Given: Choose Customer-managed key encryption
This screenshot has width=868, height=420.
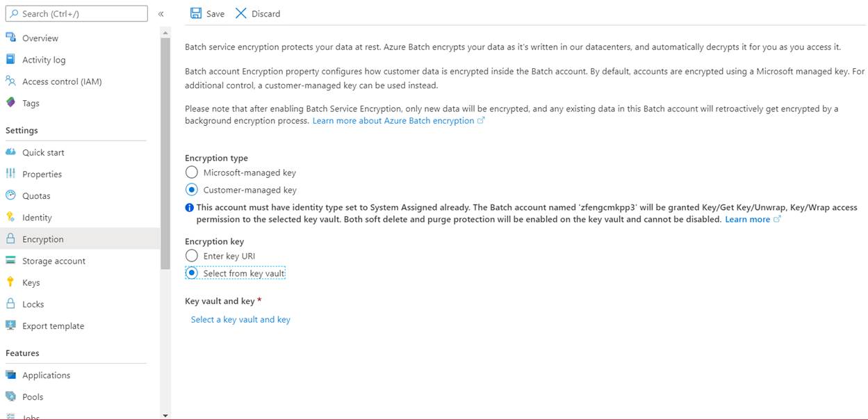Looking at the screenshot, I should click(192, 189).
